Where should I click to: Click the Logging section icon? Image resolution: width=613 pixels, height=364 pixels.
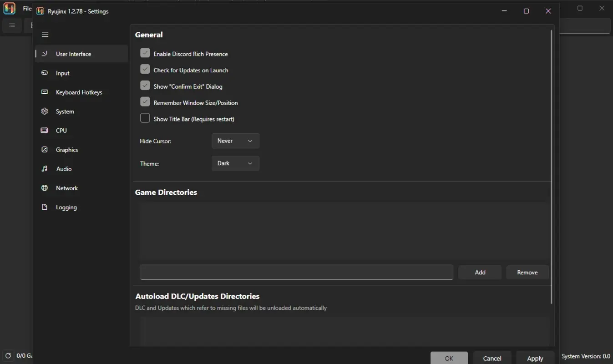44,207
